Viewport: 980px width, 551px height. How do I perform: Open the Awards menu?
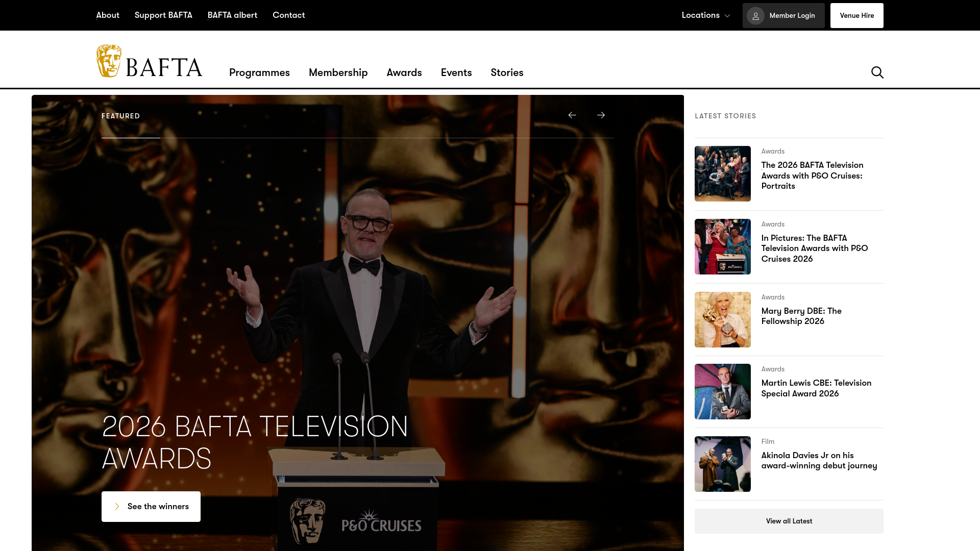(404, 72)
